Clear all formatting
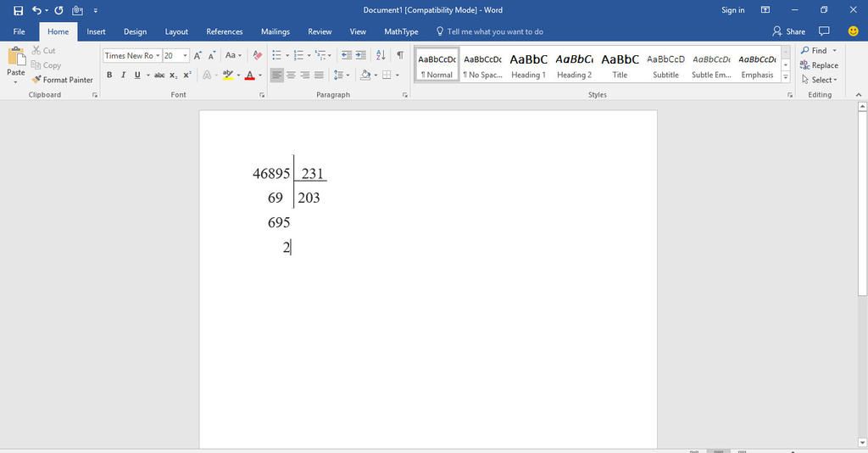This screenshot has width=868, height=453. pos(258,55)
